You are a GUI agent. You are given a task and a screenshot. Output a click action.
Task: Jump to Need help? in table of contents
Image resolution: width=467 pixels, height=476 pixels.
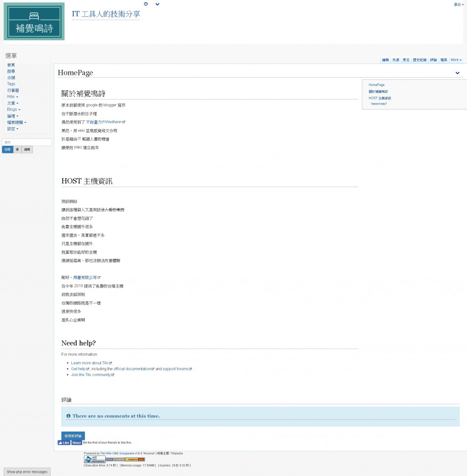point(379,104)
